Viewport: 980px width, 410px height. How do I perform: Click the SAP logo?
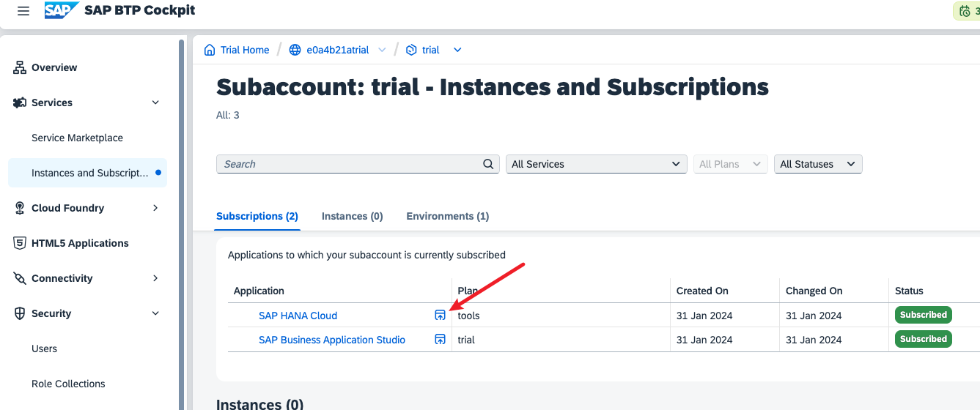(x=61, y=11)
